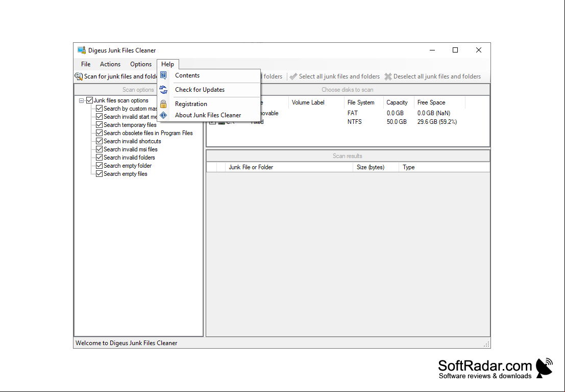Click the Free Space column header

tap(439, 102)
